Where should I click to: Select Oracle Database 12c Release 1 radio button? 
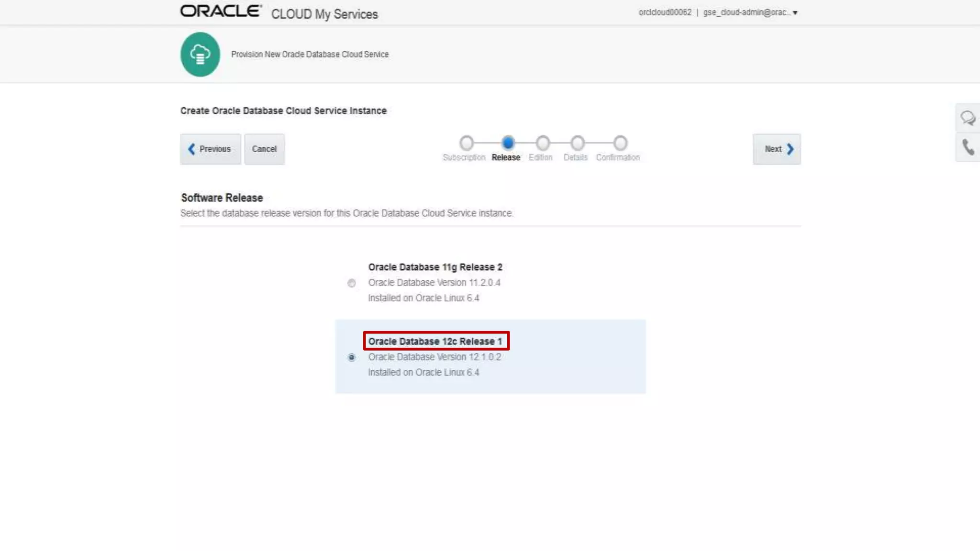click(352, 357)
